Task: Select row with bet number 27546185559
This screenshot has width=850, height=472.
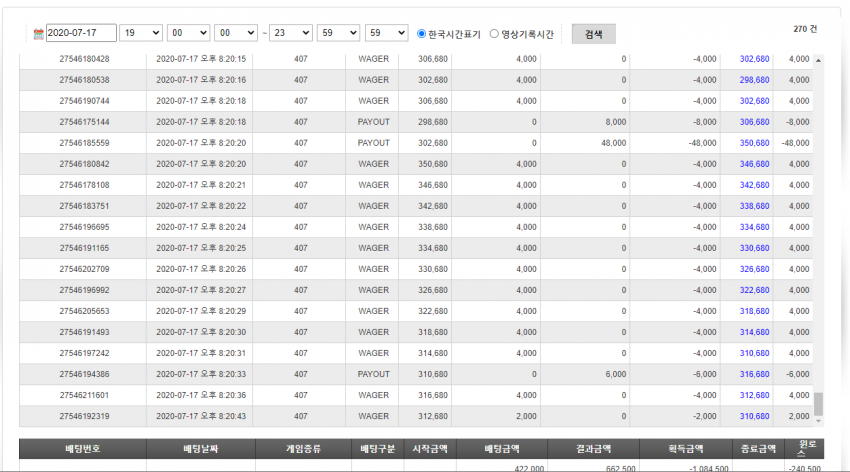Action: coord(416,143)
